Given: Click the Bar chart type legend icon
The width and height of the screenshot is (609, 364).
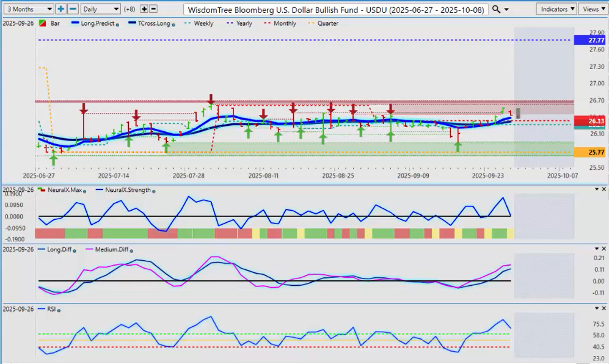Looking at the screenshot, I should (x=42, y=23).
